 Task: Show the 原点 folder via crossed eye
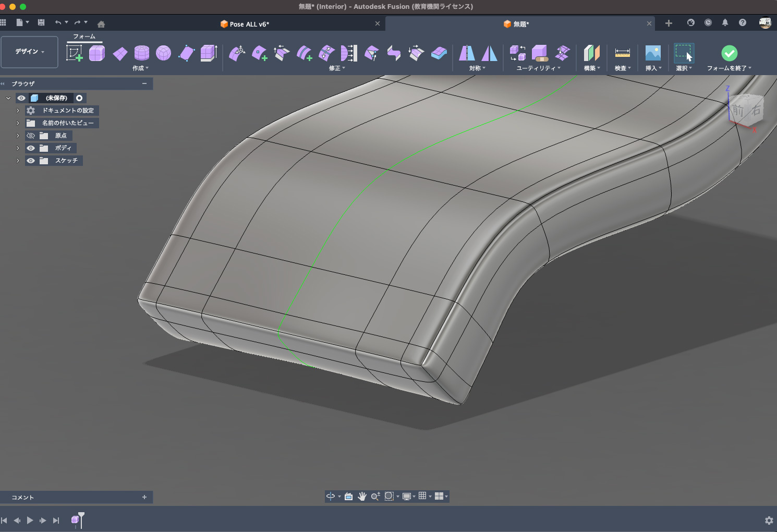[x=31, y=136]
